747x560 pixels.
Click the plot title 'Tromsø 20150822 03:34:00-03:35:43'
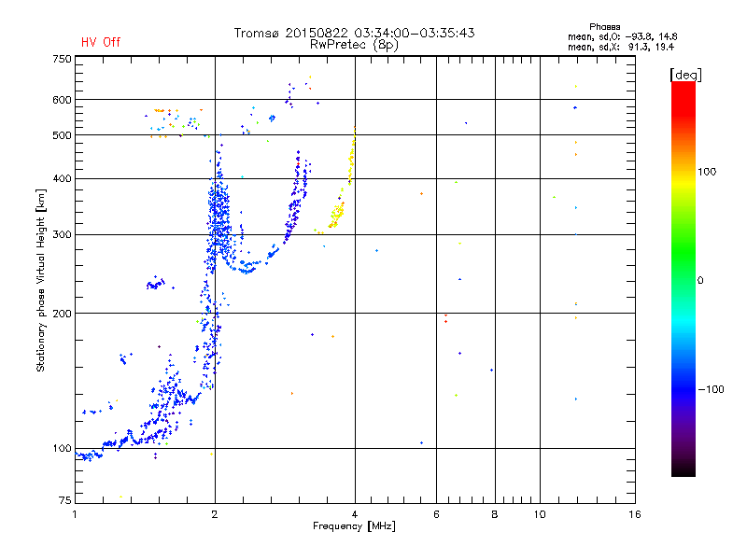(354, 33)
